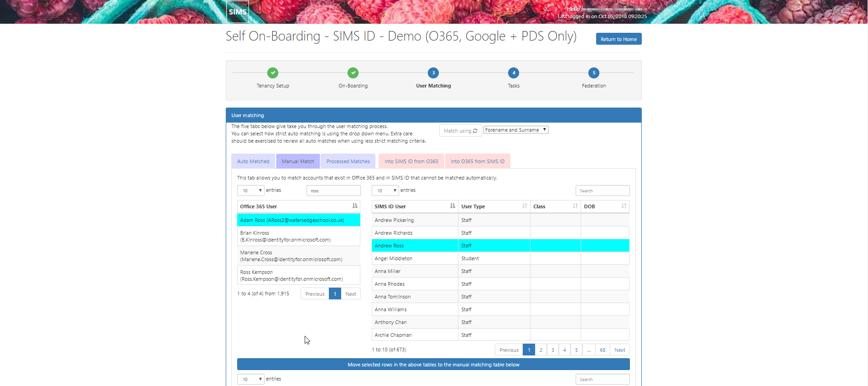The image size is (868, 386).
Task: Select the Angel Middleton SIMS ID row
Action: coord(500,258)
